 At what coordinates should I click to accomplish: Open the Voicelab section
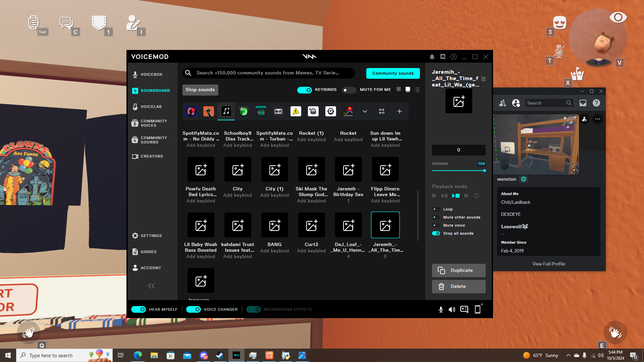151,107
